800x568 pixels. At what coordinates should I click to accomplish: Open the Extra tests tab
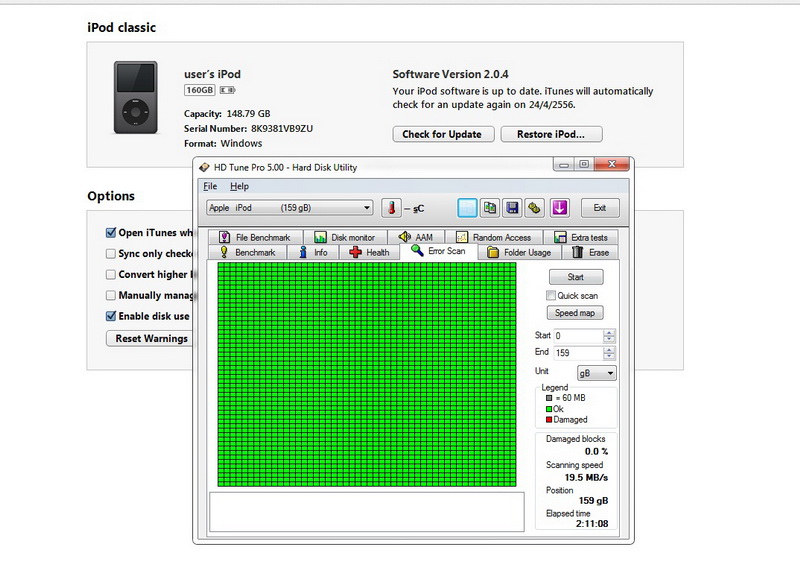point(581,237)
